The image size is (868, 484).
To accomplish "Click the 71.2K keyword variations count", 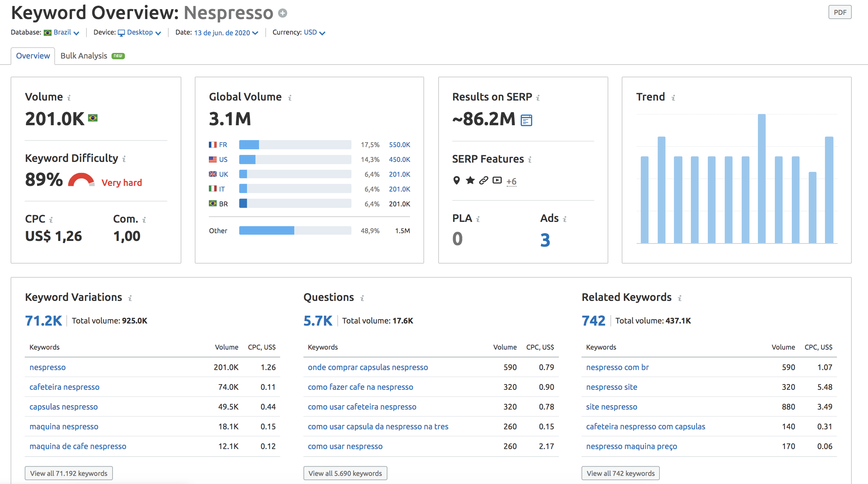I will coord(43,321).
